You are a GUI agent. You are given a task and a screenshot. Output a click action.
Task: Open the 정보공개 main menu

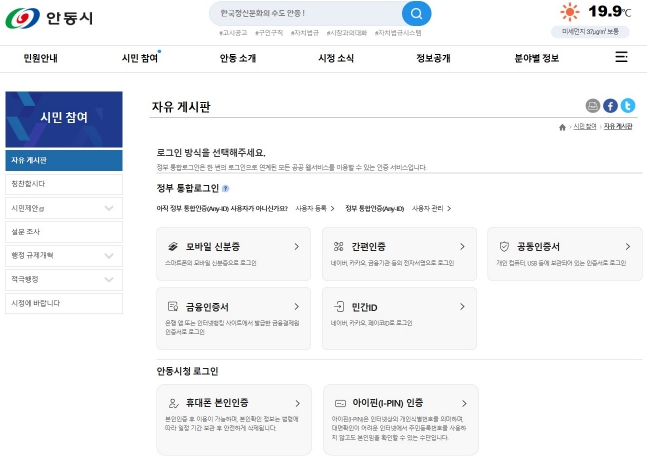433,58
